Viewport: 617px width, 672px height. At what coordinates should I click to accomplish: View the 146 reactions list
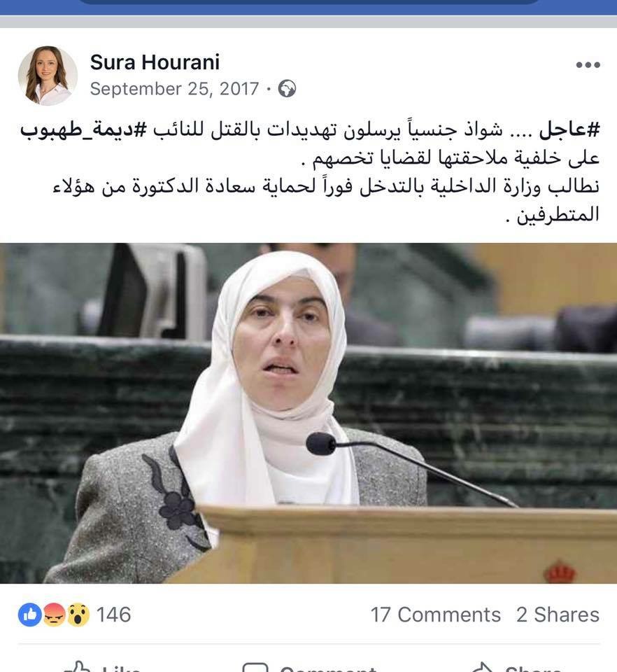coord(113,615)
